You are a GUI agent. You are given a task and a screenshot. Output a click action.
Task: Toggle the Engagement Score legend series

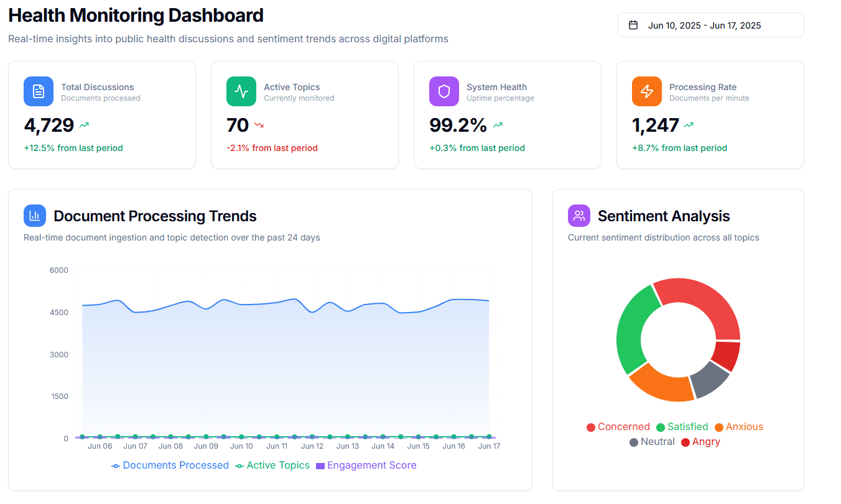[366, 465]
